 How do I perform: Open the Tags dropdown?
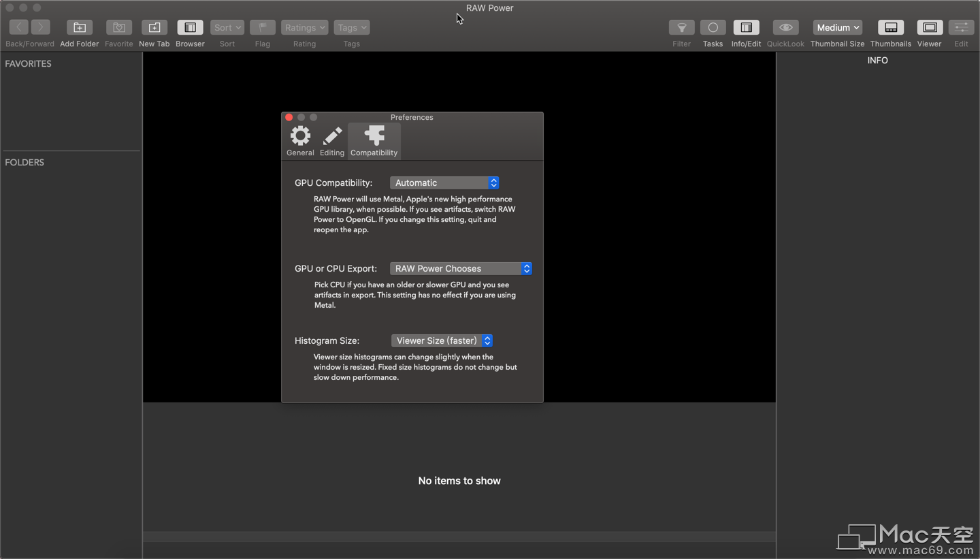(352, 27)
